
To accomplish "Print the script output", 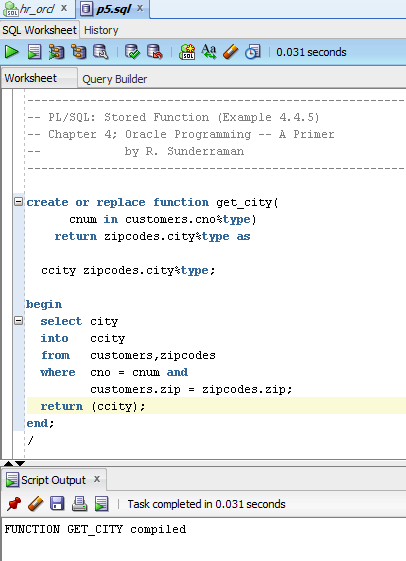I will [79, 504].
